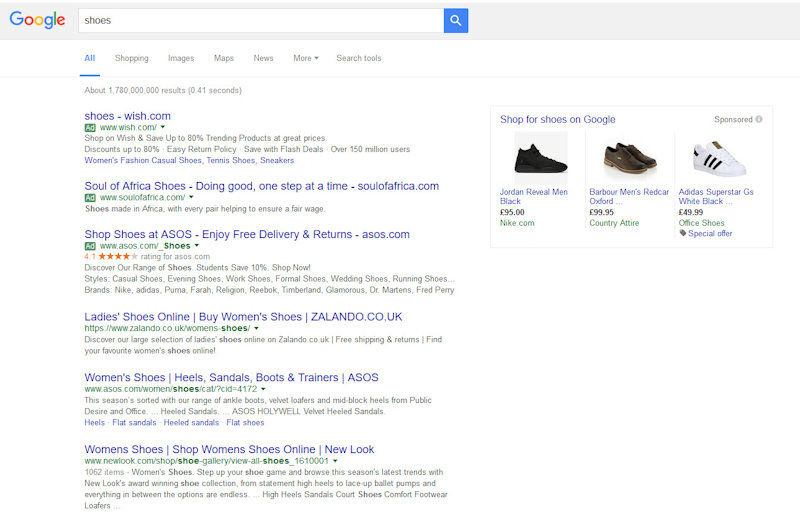Open the More dropdown menu
This screenshot has height=521, width=800.
coord(306,58)
